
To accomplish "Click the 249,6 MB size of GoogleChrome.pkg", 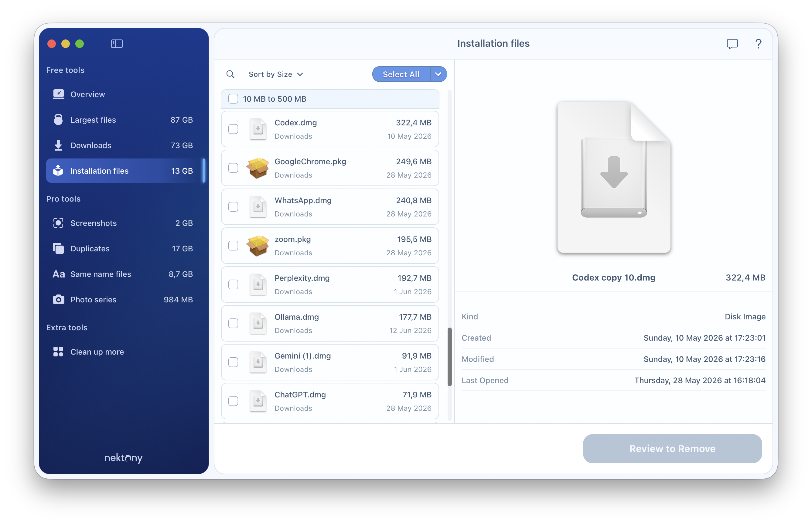I will pyautogui.click(x=414, y=161).
